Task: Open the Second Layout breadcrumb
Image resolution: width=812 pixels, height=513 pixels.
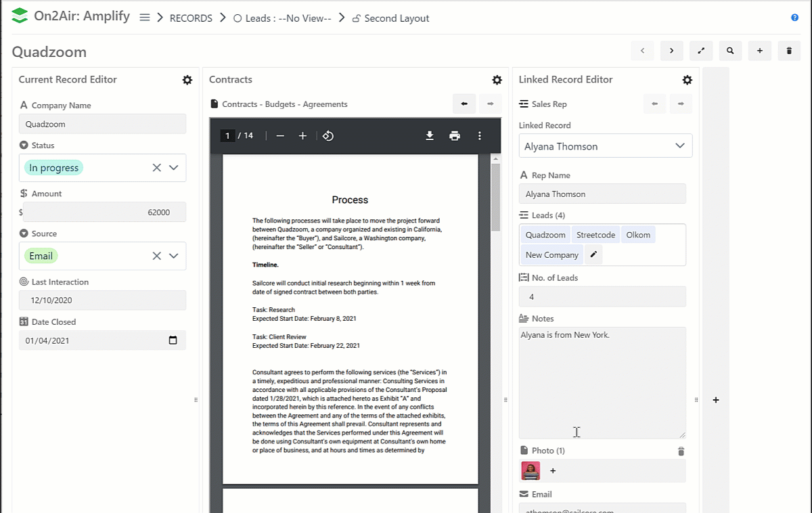Action: point(390,18)
